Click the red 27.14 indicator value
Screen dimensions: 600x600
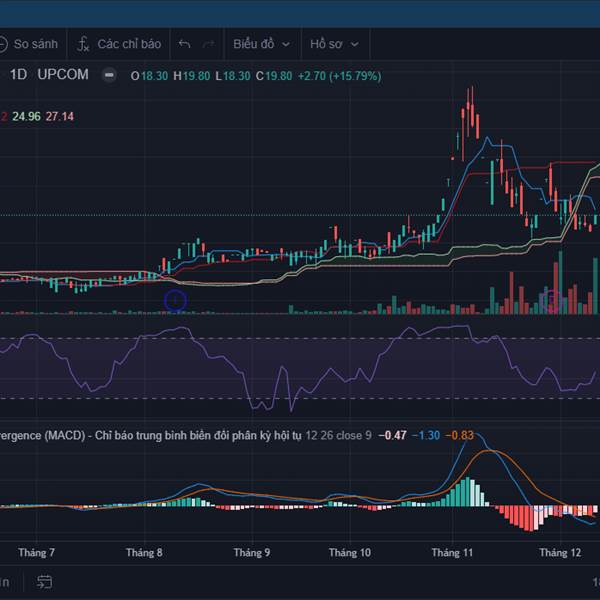coord(60,116)
